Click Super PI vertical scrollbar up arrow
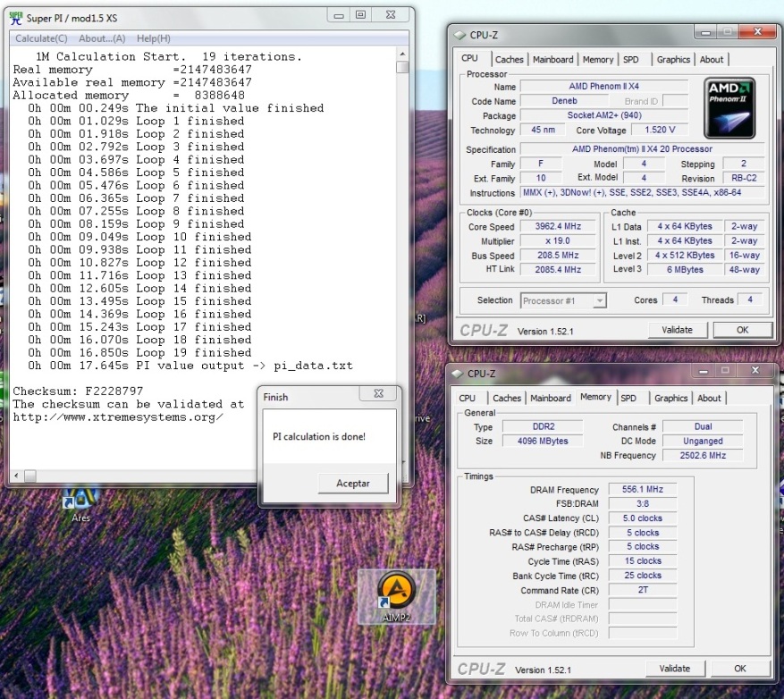The image size is (784, 699). coord(402,54)
